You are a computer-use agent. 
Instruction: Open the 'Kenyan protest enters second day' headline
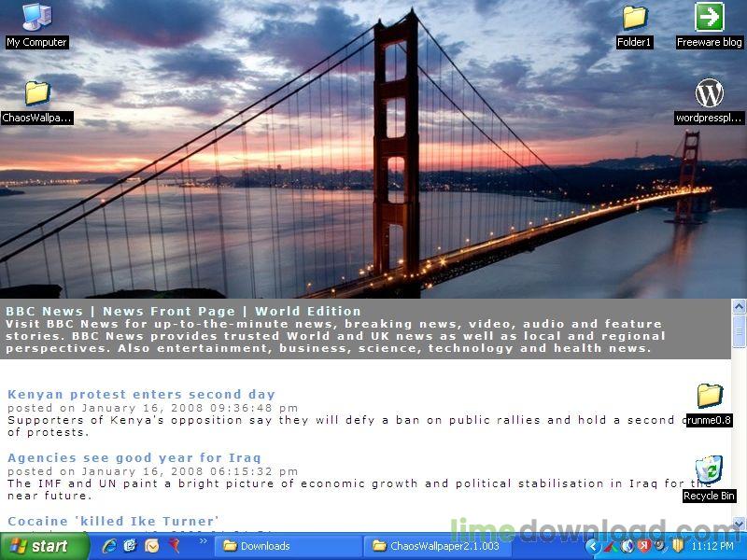pos(140,394)
